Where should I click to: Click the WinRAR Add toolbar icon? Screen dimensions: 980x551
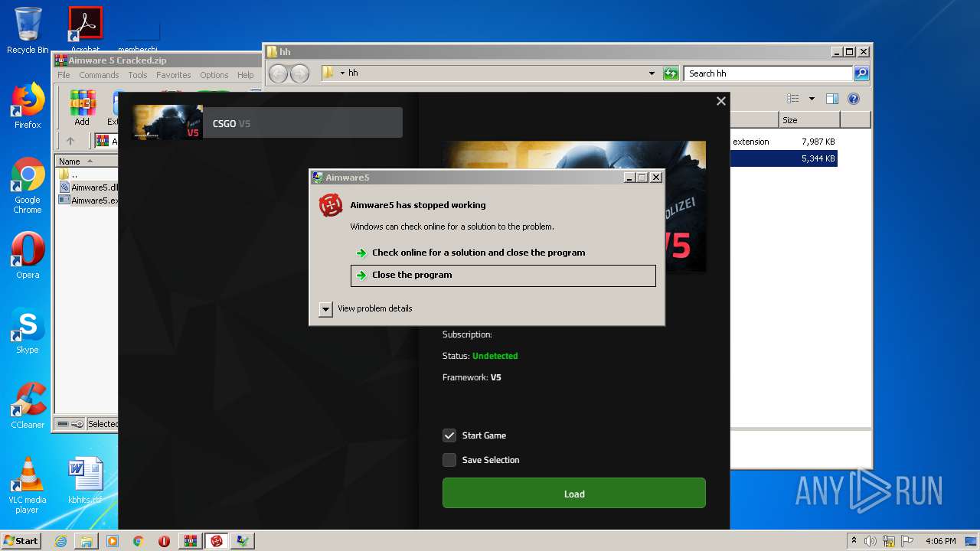pos(82,108)
